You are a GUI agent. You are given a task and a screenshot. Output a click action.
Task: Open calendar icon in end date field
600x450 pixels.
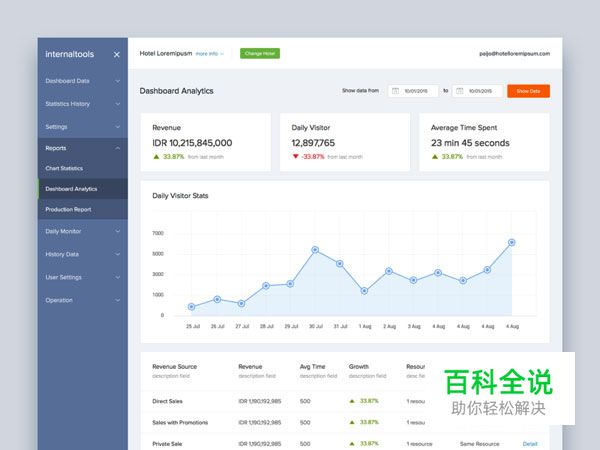pyautogui.click(x=460, y=91)
